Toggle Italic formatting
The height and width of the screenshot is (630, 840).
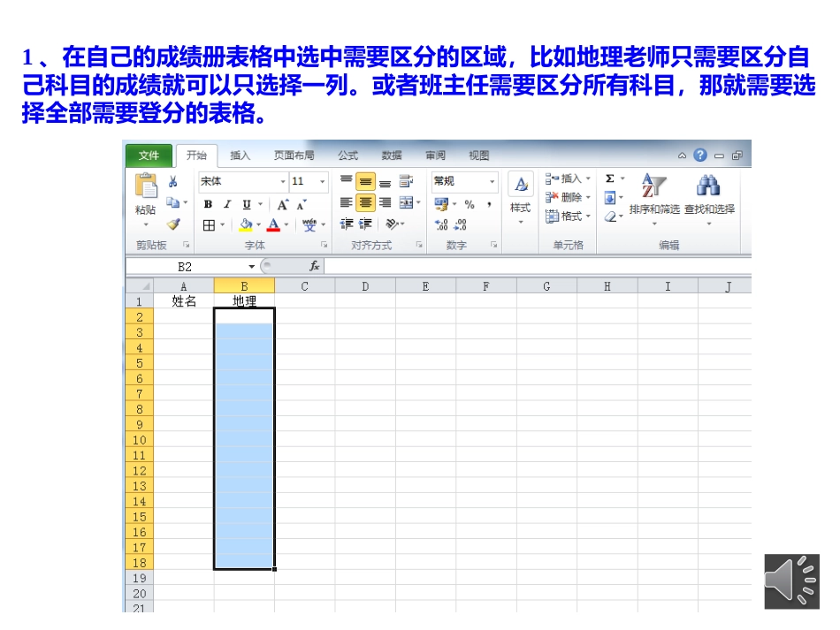[x=227, y=204]
